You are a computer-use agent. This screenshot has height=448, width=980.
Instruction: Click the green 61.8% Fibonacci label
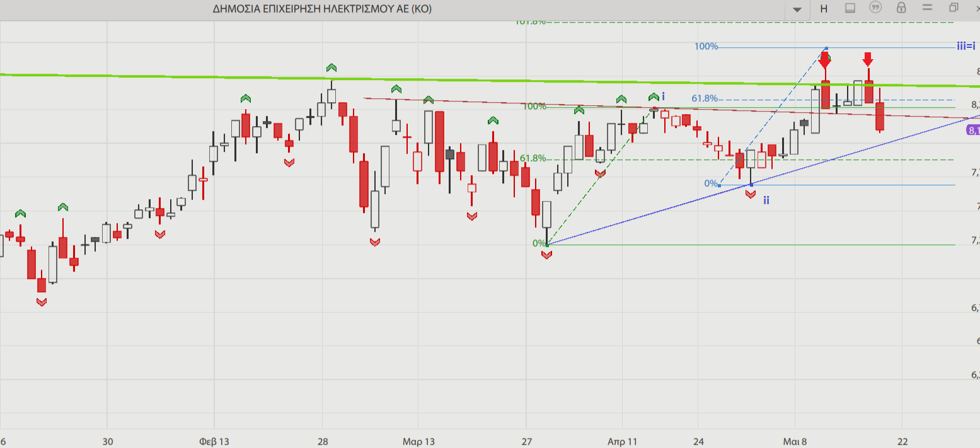[533, 158]
